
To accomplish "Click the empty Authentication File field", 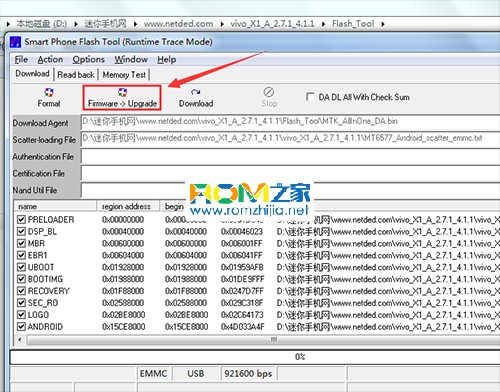I will tap(290, 157).
